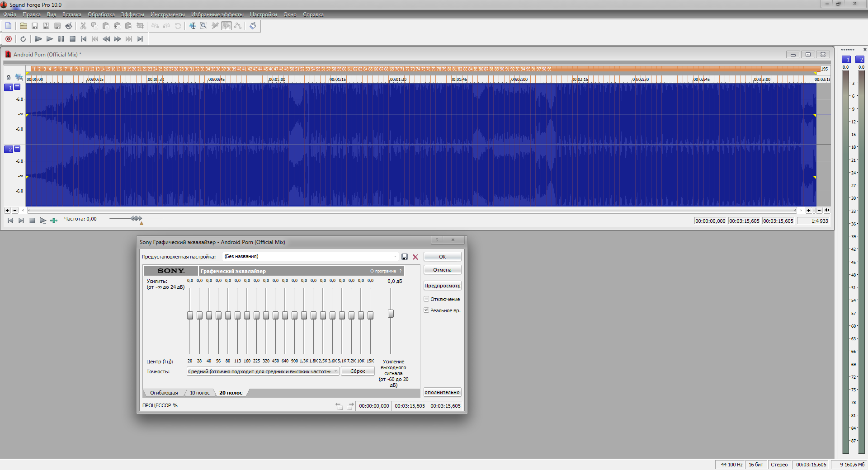Click the scrub control icon below waveform
The image size is (868, 470).
54,221
